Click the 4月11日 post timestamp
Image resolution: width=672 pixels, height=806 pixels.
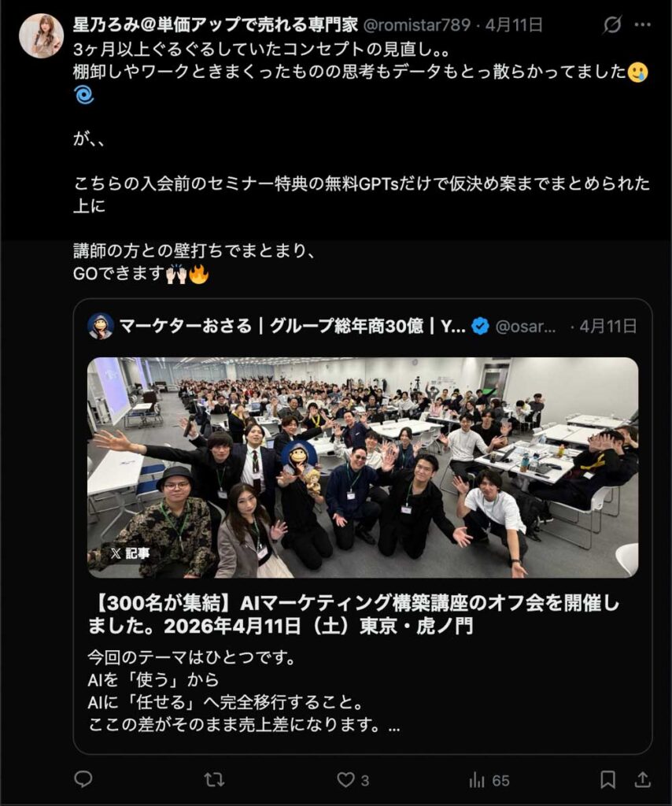click(514, 24)
